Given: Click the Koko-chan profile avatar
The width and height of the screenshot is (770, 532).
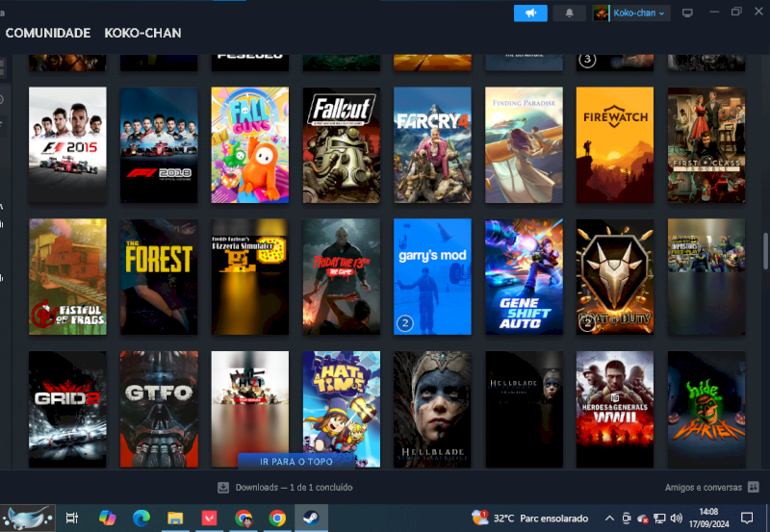Looking at the screenshot, I should click(601, 13).
